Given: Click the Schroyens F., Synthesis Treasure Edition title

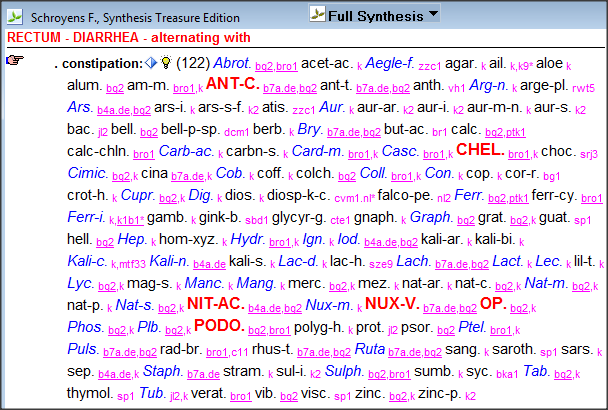Looking at the screenshot, I should tap(135, 18).
